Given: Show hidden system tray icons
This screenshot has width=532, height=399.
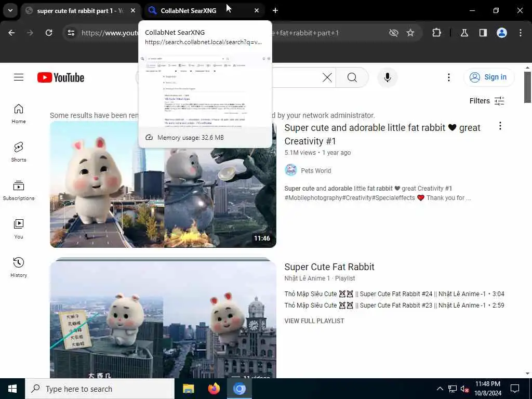Looking at the screenshot, I should pyautogui.click(x=440, y=389).
